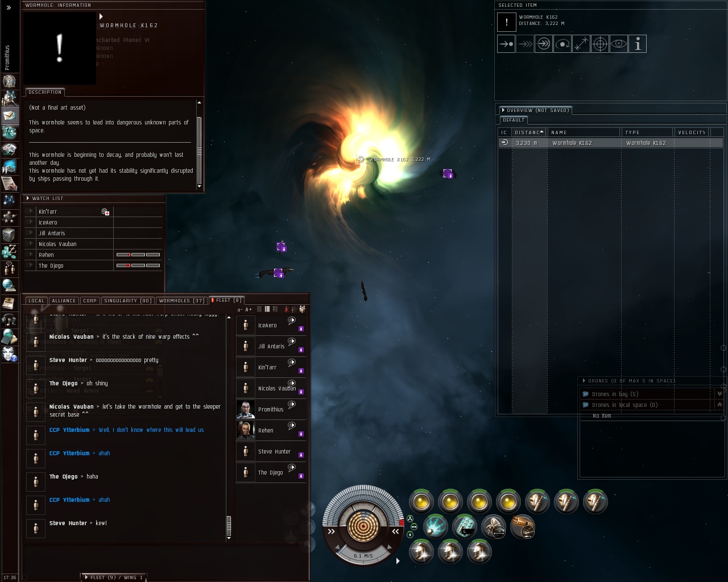Select the Default overview tab
728x582 pixels.
tap(514, 120)
